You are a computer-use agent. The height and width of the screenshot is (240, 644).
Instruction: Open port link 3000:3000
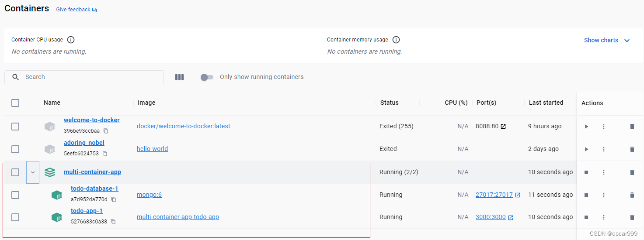pos(491,217)
